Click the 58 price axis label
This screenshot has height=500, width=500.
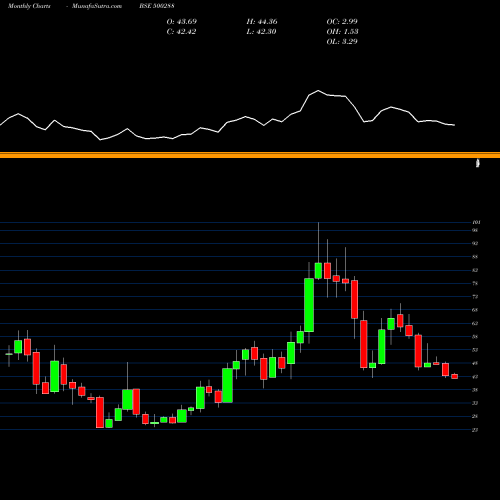pos(475,336)
